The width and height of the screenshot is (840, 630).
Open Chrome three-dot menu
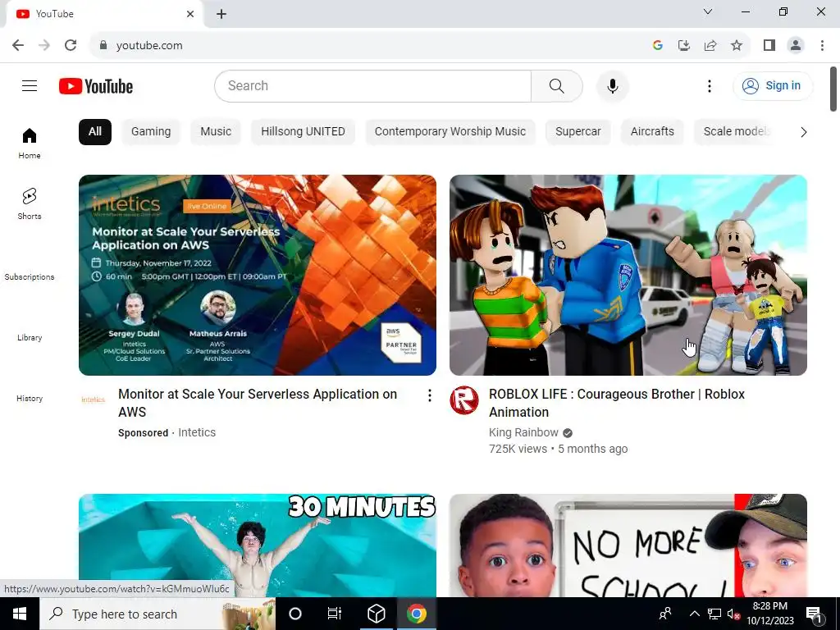click(x=822, y=45)
